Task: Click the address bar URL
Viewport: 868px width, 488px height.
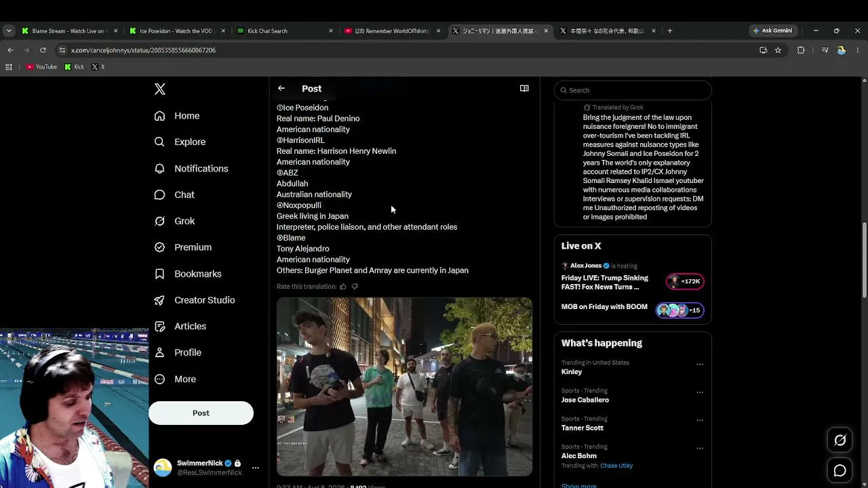Action: (x=143, y=50)
